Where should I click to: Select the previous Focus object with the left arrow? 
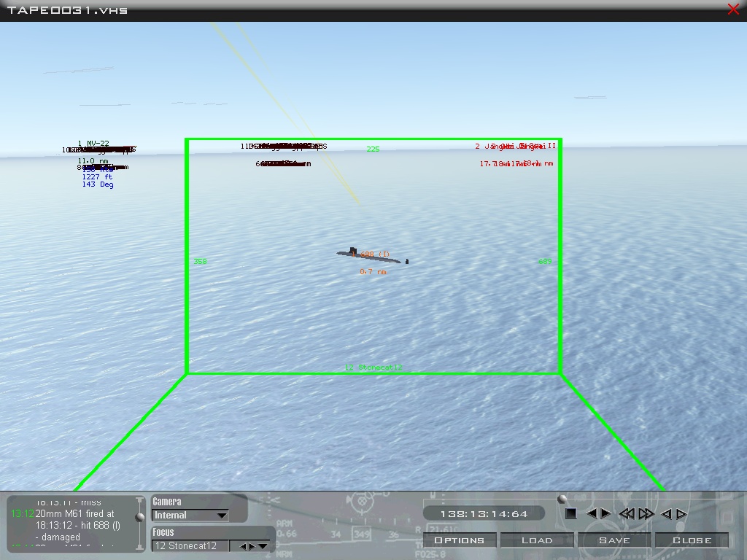(x=243, y=546)
